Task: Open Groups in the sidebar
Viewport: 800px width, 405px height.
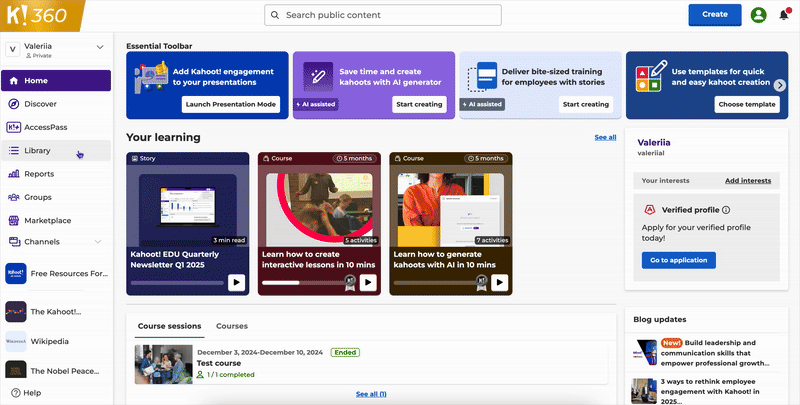Action: point(38,197)
